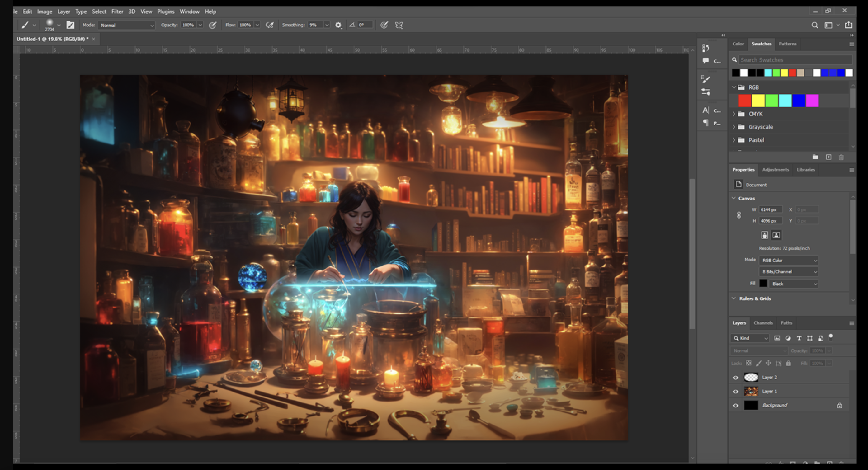The height and width of the screenshot is (470, 868).
Task: Click the symmetry paint butterfly icon
Action: 399,25
